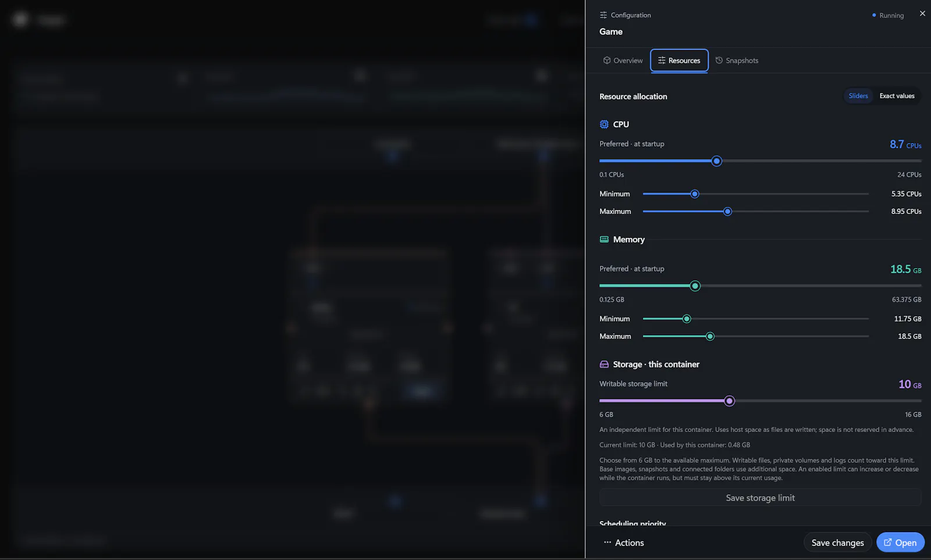The height and width of the screenshot is (560, 931).
Task: Click the 16 GB storage upper limit label
Action: [x=913, y=415]
